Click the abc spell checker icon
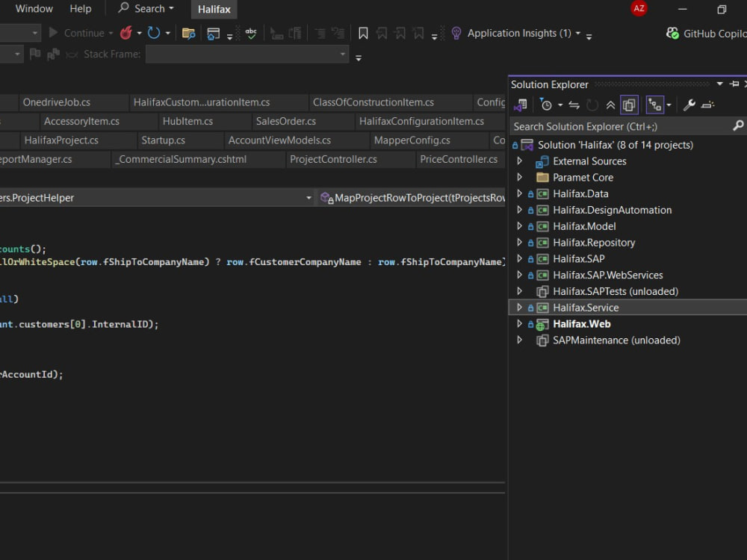 coord(251,33)
